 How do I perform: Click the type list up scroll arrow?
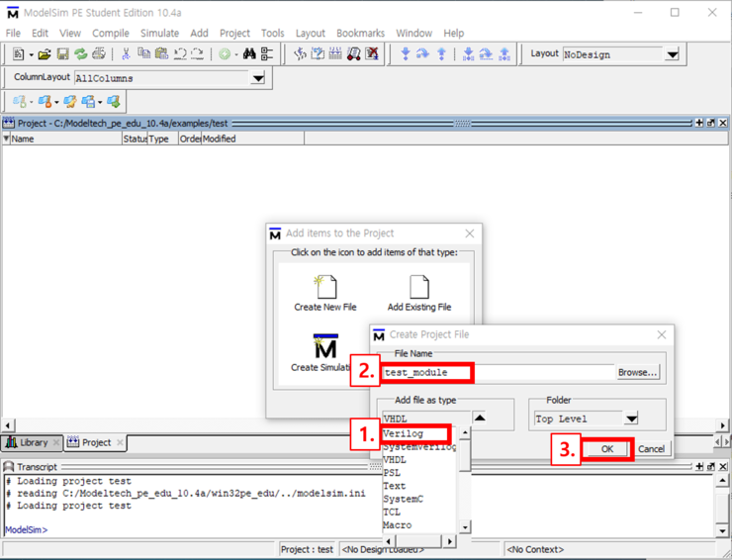coord(465,433)
